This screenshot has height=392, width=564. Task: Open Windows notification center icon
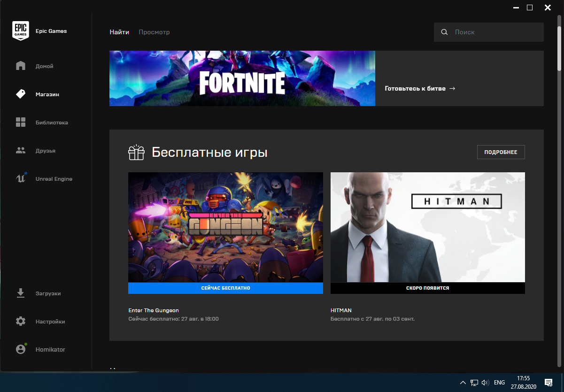tap(548, 383)
